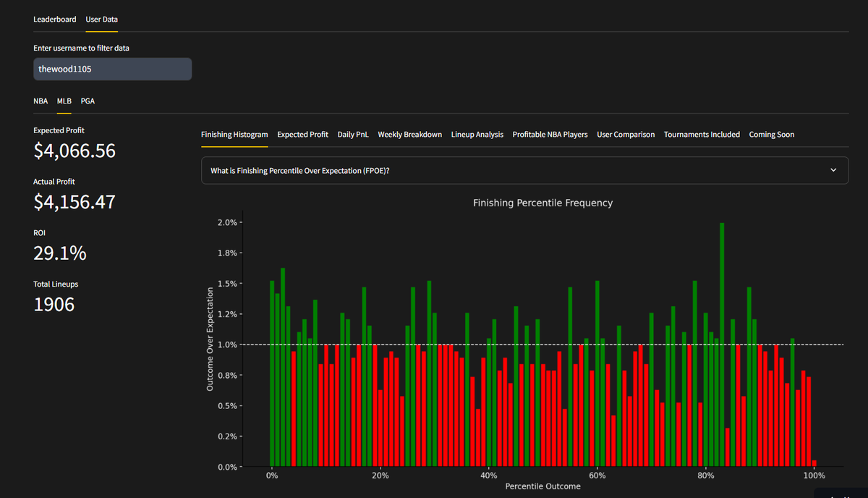The image size is (868, 498).
Task: Select the Finishing Histogram tab
Action: (x=234, y=135)
